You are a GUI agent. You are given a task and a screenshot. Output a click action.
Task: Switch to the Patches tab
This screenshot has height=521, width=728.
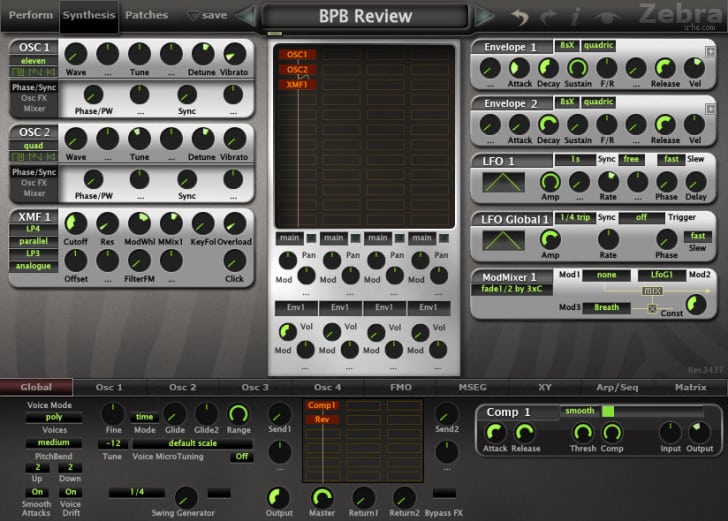pos(146,15)
